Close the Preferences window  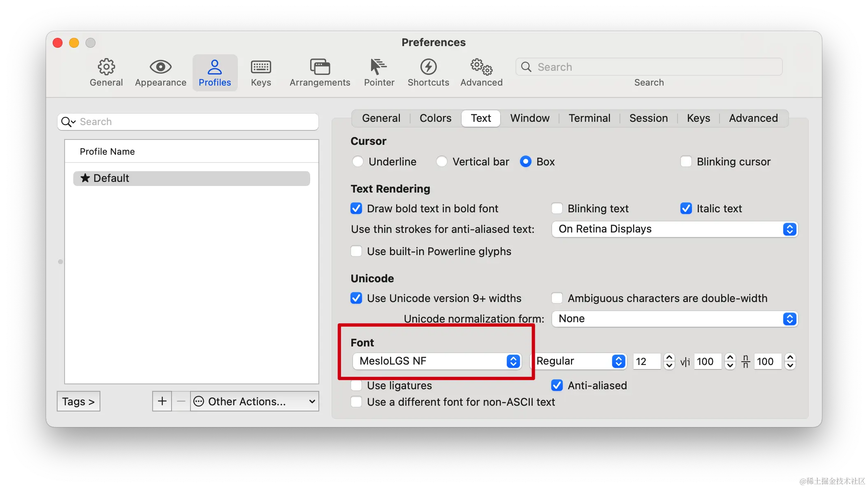pos(58,43)
